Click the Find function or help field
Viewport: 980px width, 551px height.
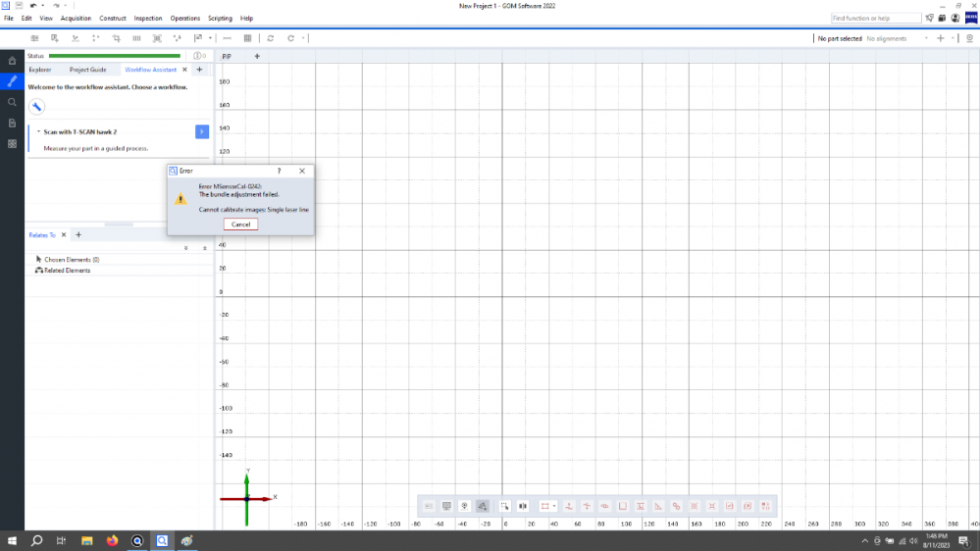tap(875, 19)
